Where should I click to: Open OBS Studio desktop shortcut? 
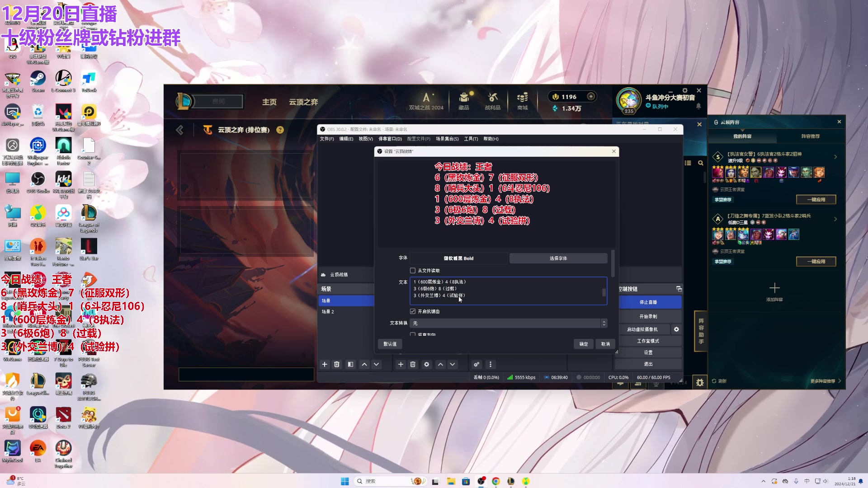38,182
